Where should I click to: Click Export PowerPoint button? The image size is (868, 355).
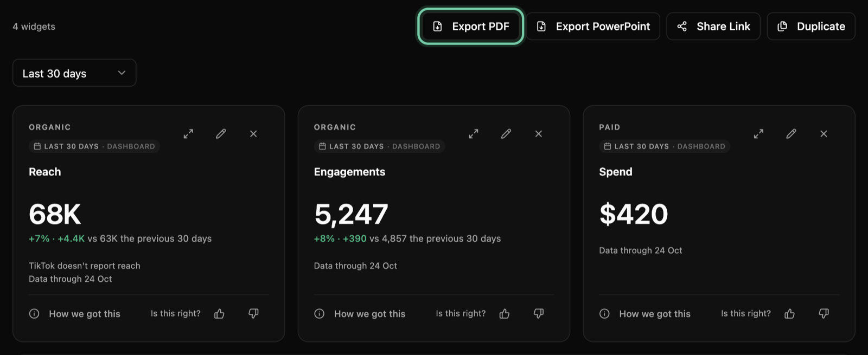coord(593,26)
